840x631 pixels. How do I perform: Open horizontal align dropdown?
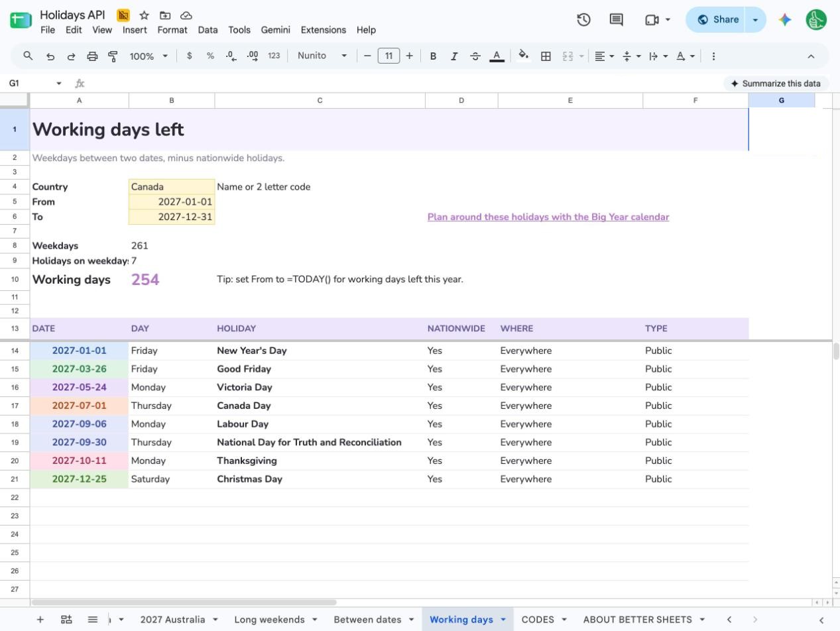click(604, 56)
